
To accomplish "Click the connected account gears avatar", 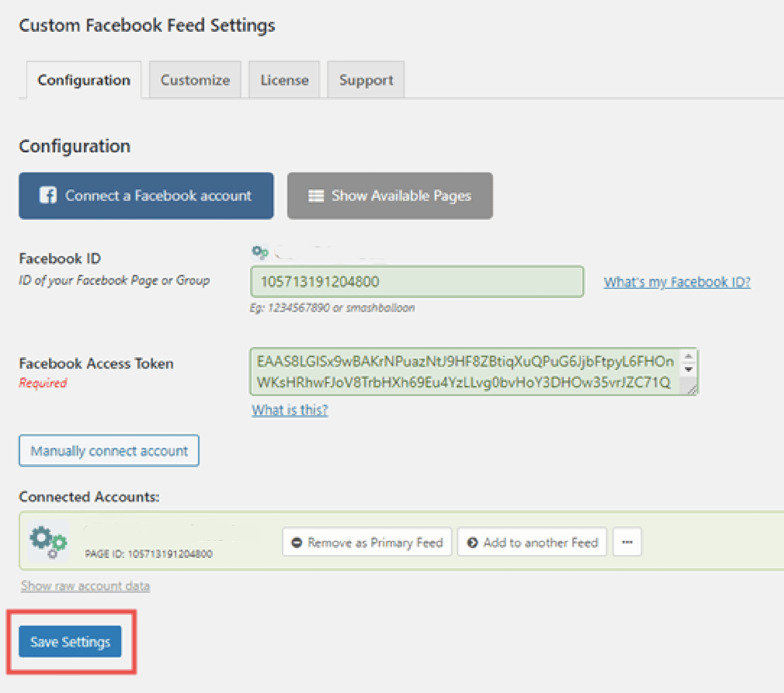I will tap(48, 541).
